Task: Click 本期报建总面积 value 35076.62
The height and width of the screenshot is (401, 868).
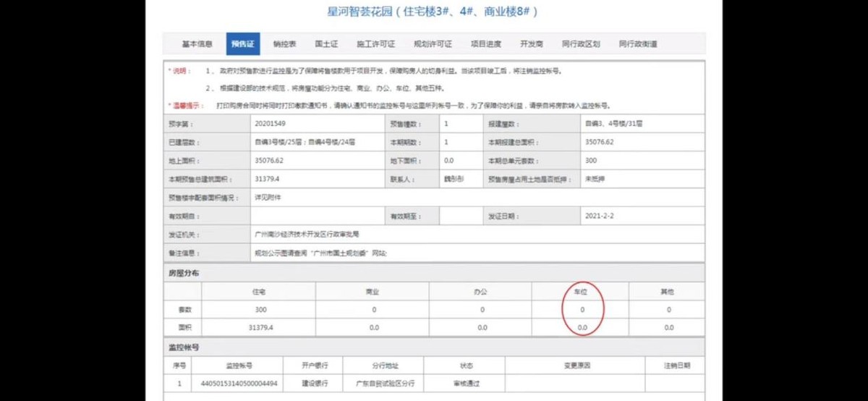Action: pos(599,142)
